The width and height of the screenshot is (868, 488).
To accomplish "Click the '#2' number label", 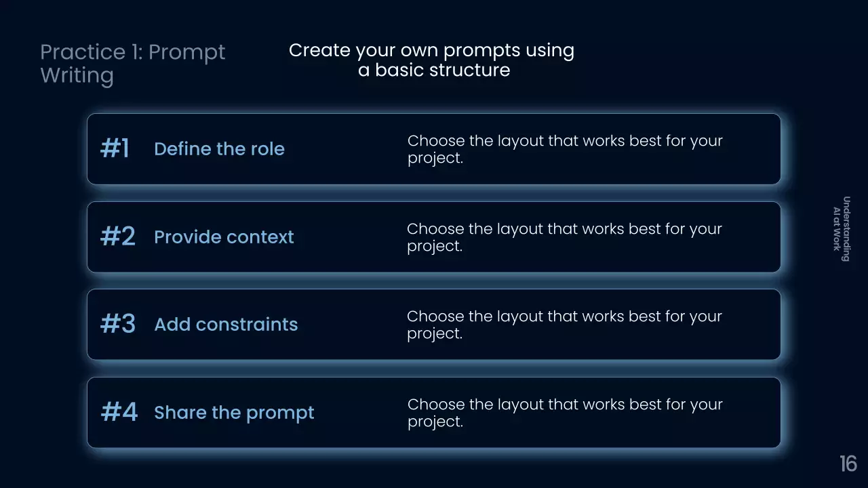I will click(x=117, y=237).
